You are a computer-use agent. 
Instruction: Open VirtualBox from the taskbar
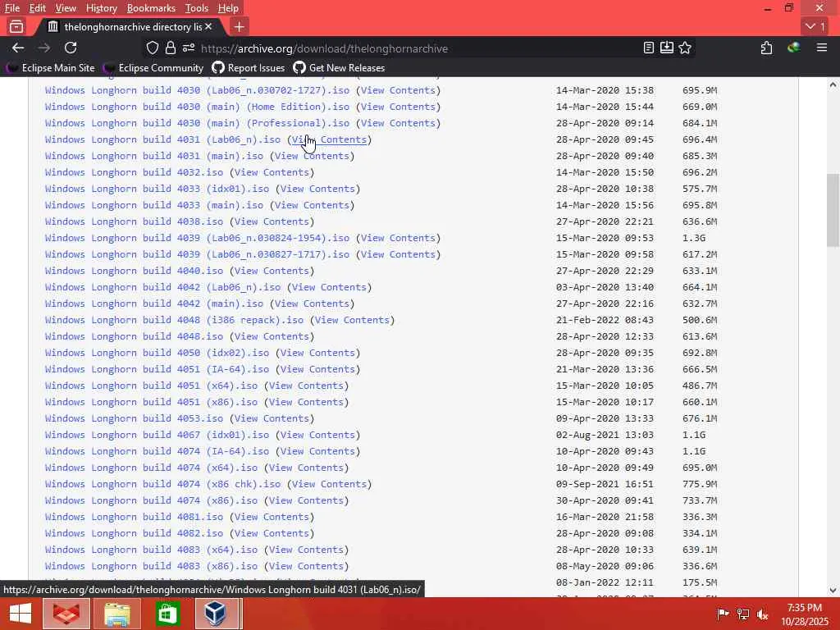coord(217,614)
